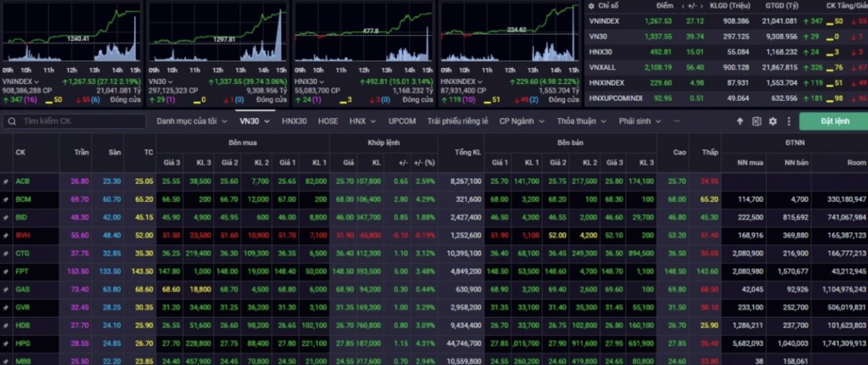Pin the ACB row

6,181
